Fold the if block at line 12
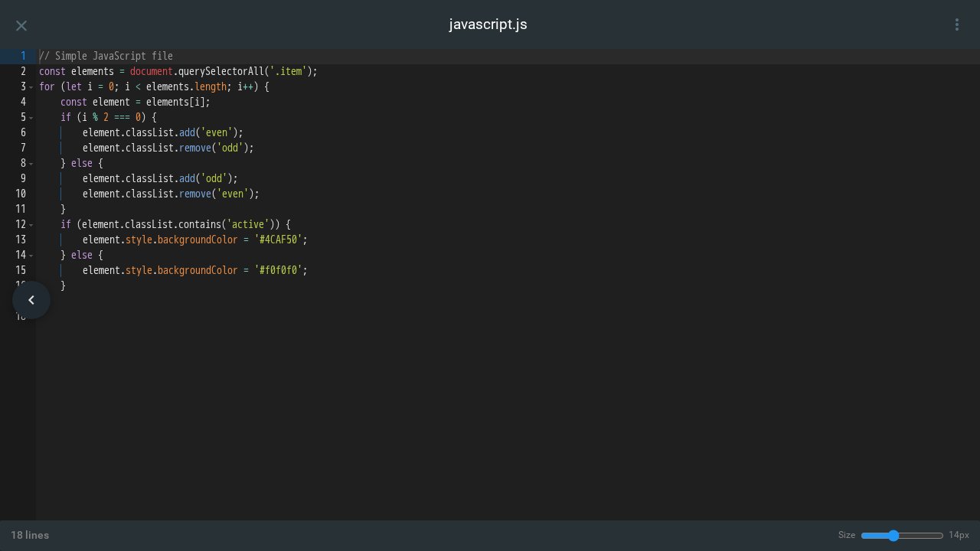This screenshot has height=551, width=980. click(x=31, y=224)
